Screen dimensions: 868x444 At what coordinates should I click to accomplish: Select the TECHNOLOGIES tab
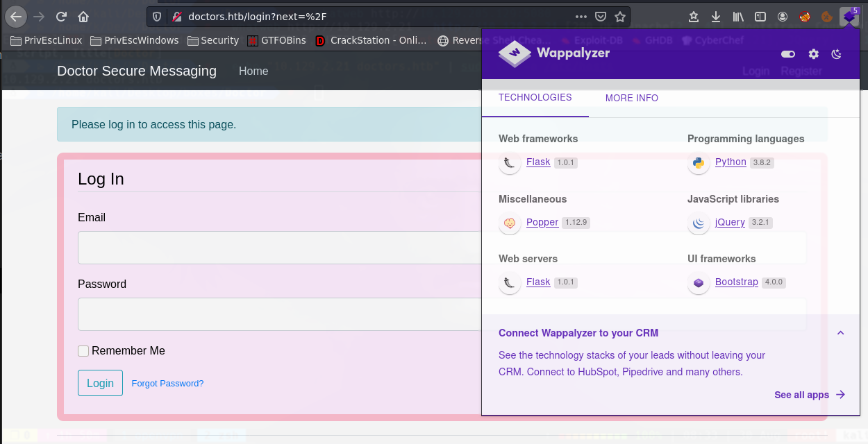[535, 98]
